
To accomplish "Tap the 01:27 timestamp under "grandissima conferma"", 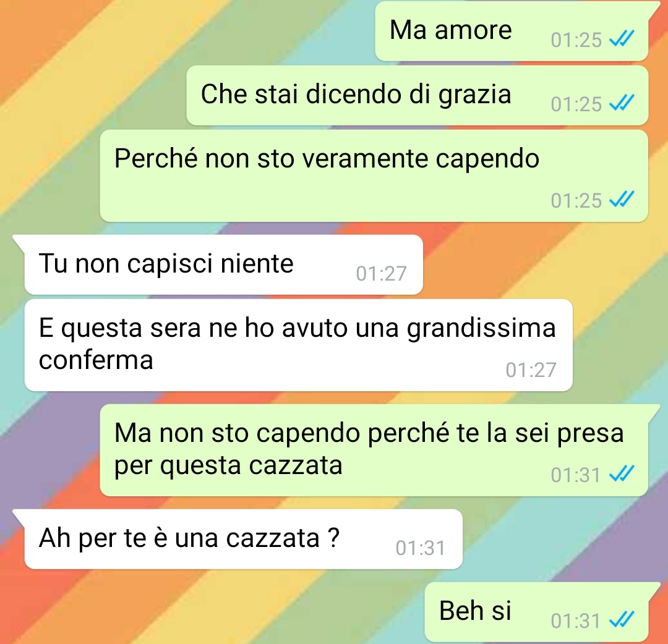I will (x=531, y=370).
